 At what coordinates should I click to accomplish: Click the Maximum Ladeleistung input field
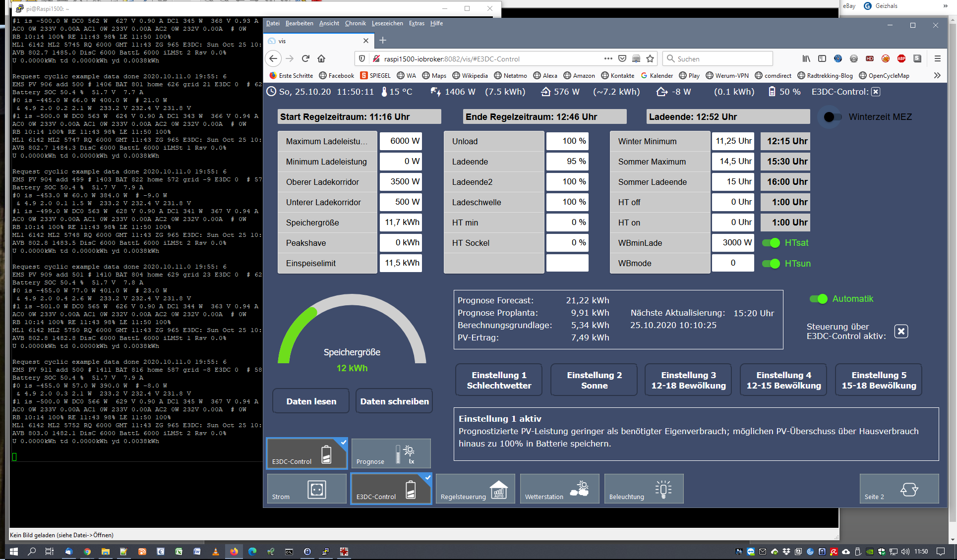coord(400,141)
